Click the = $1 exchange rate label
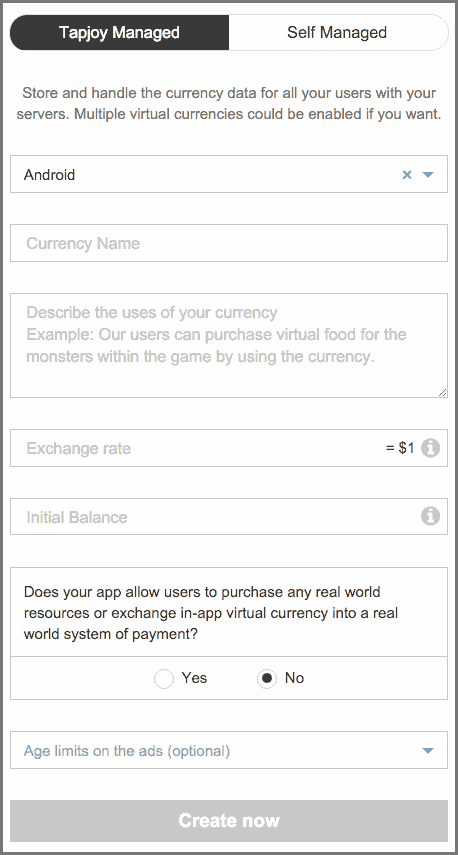Viewport: 458px width, 855px height. point(400,448)
